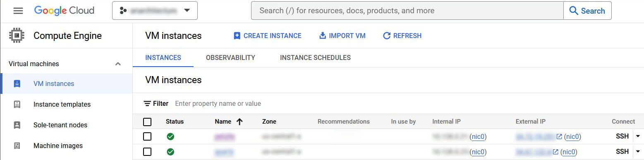The width and height of the screenshot is (644, 160).
Task: Click the Instance templates sidebar icon
Action: tap(17, 104)
